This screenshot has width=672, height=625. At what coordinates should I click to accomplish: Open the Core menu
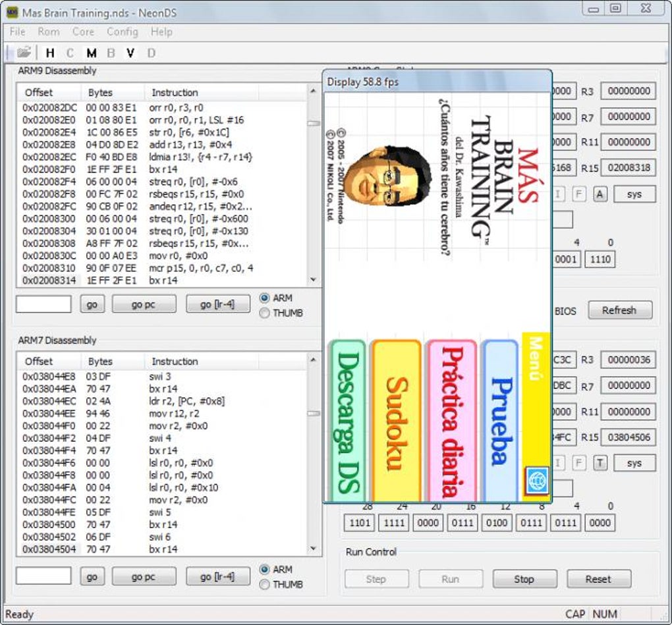(83, 32)
